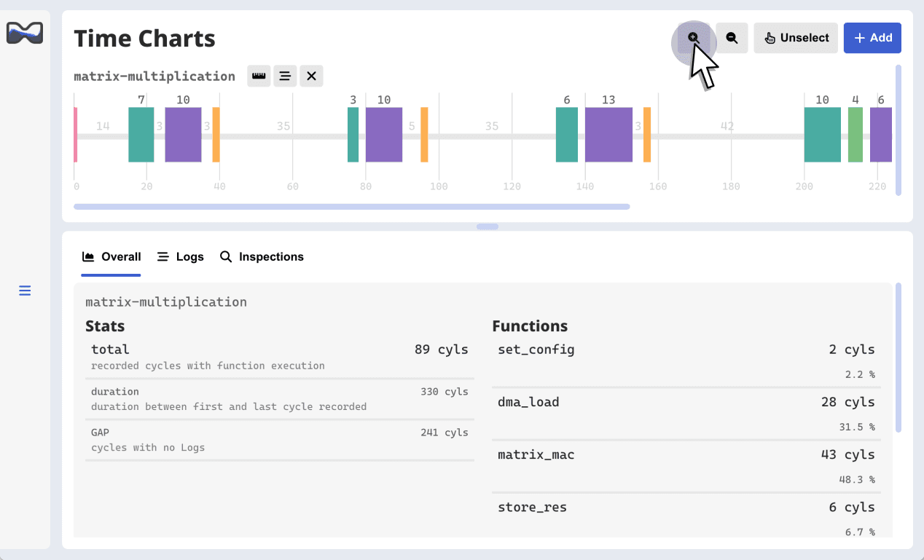This screenshot has height=560, width=924.
Task: Click the zoom in magnifier icon
Action: [693, 38]
